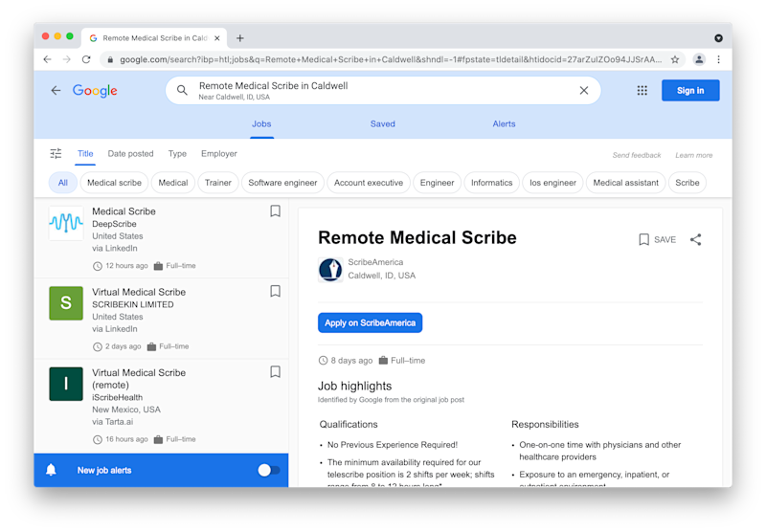Click the browser forward arrow
Viewport: 766px width, 532px height.
(66, 59)
